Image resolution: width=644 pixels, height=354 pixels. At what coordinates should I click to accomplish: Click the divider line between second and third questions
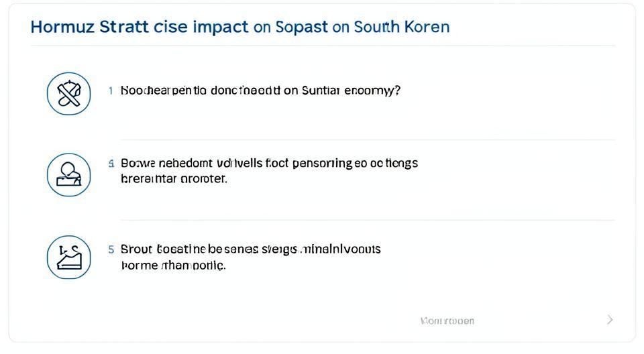pyautogui.click(x=368, y=220)
